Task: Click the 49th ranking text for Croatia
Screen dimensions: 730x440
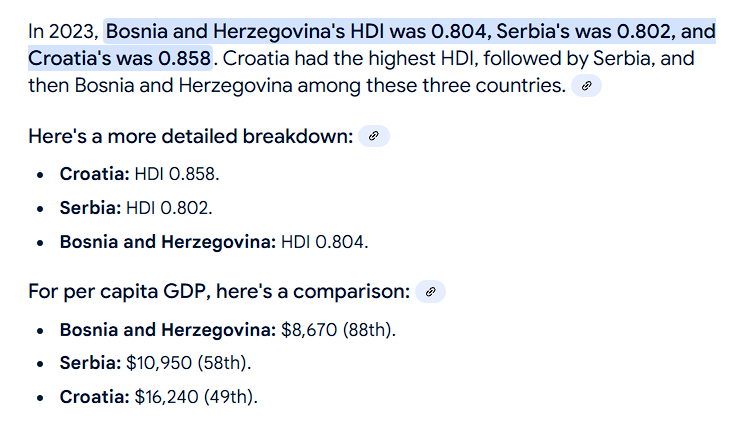Action: tap(230, 397)
